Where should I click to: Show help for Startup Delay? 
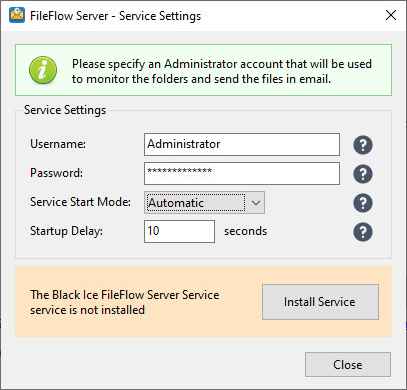363,232
